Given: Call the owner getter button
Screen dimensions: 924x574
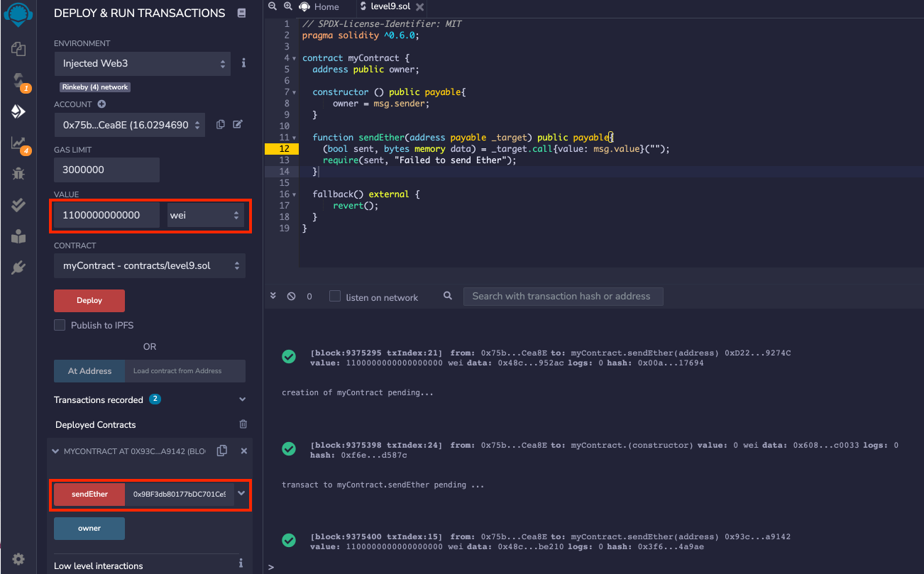Looking at the screenshot, I should click(89, 528).
